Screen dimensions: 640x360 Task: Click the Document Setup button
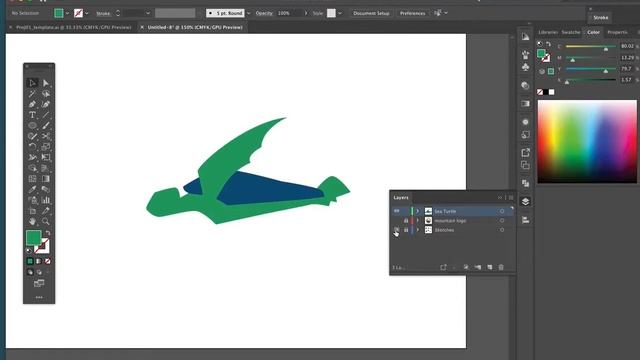[371, 13]
